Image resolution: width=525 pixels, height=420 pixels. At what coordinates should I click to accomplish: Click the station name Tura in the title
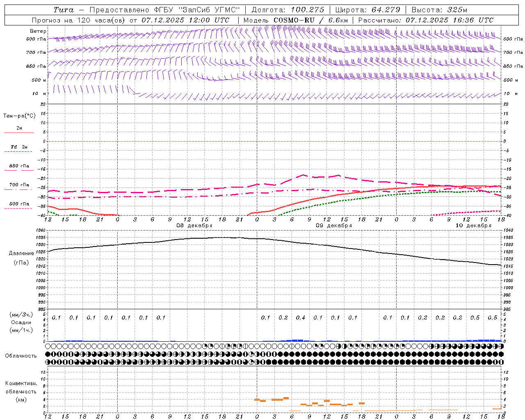coord(64,10)
